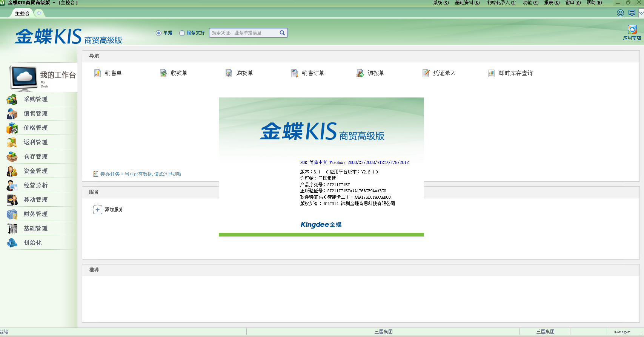644x337 pixels.
Task: Expand the top-right dropdown arrow
Action: [x=641, y=13]
